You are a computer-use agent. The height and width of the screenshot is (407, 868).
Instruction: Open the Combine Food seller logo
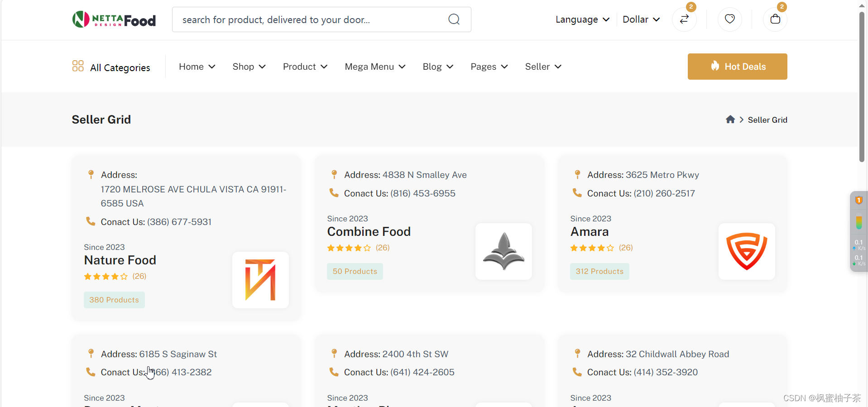[x=504, y=251]
